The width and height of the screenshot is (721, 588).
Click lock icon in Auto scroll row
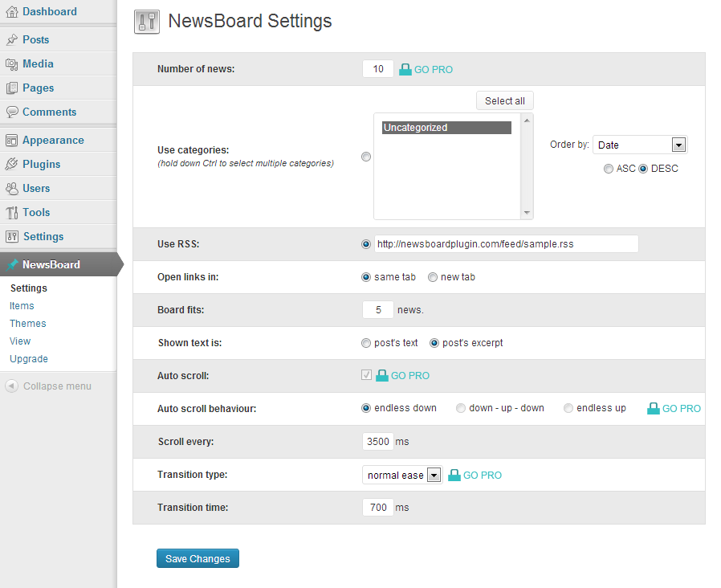click(x=382, y=375)
